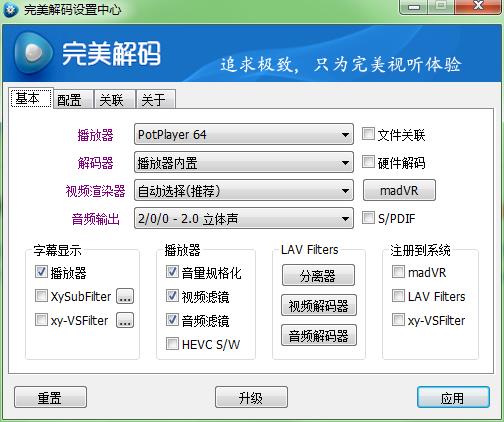Image resolution: width=504 pixels, height=422 pixels.
Task: Open XySubFilter settings ellipsis button
Action: 125,296
